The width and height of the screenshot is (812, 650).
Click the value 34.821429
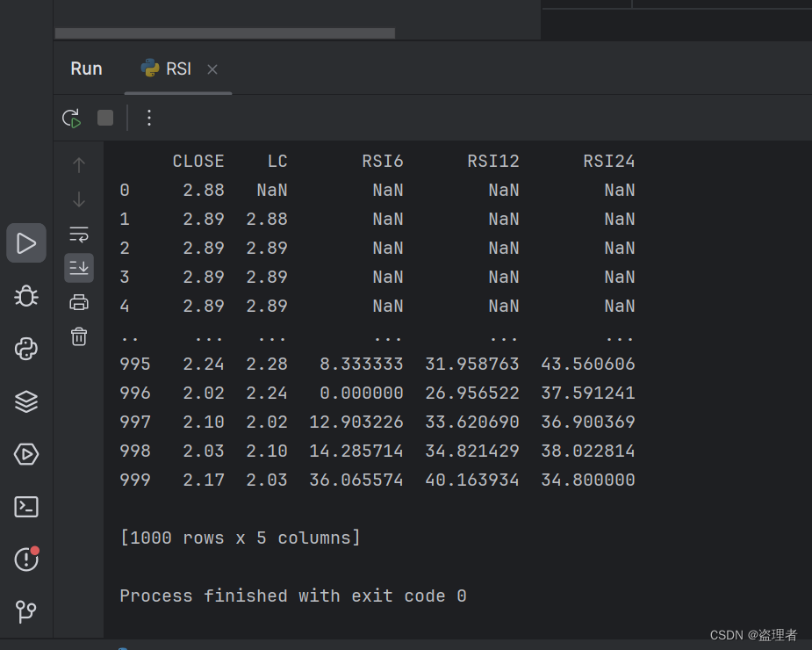pyautogui.click(x=471, y=451)
